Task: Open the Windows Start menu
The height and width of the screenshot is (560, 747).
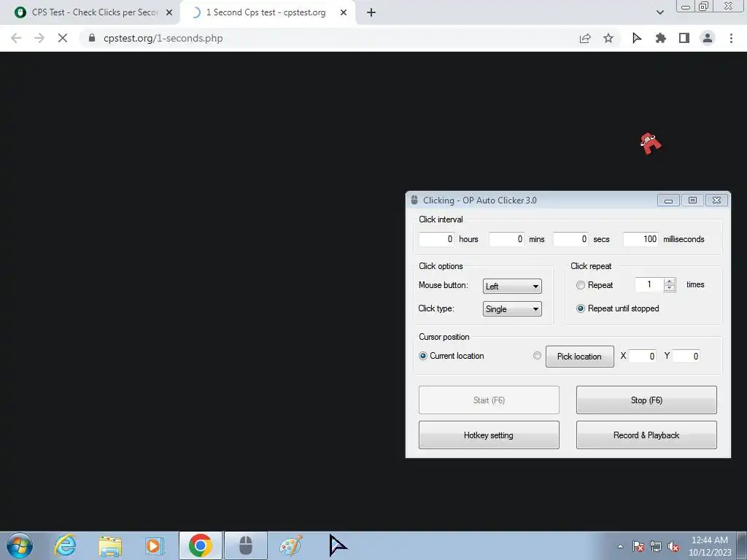Action: [x=20, y=545]
